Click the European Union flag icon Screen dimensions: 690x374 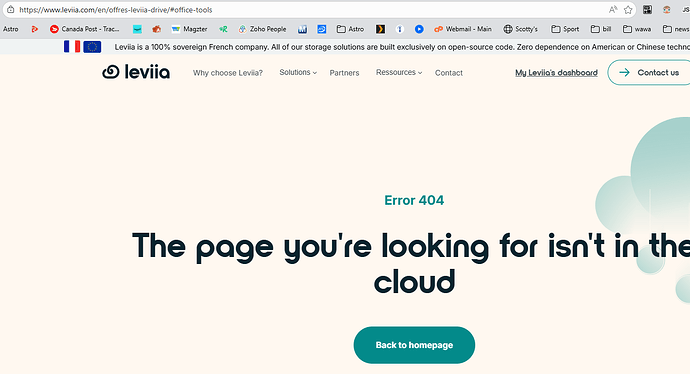(x=92, y=47)
